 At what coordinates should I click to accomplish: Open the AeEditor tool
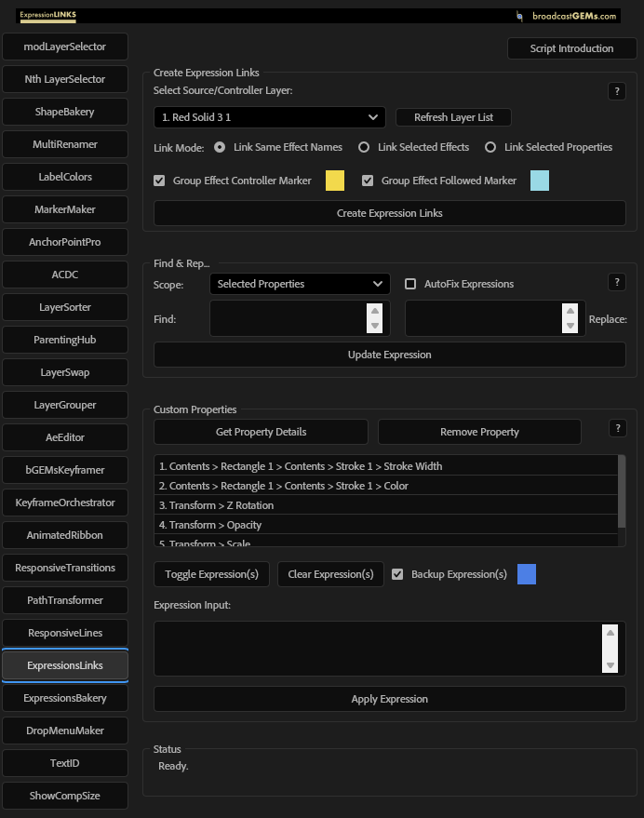pos(65,437)
